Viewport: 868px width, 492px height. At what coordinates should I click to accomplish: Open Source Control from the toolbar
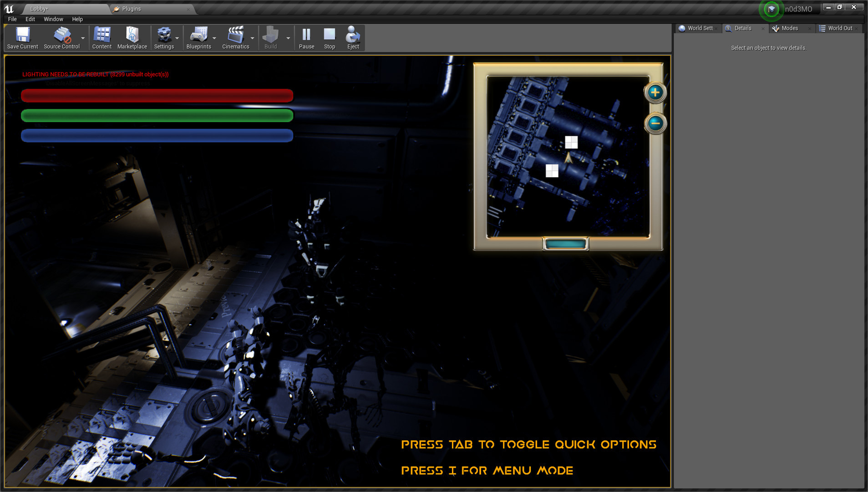click(61, 37)
